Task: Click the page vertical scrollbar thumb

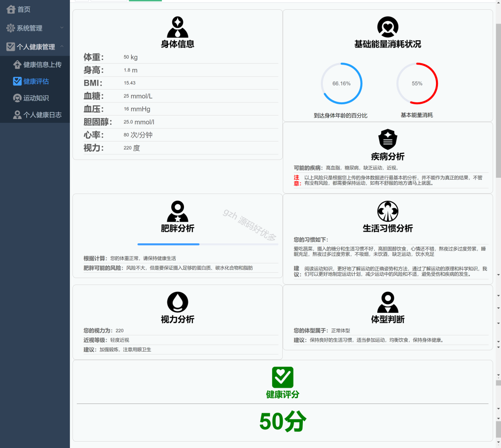Action: click(498, 100)
